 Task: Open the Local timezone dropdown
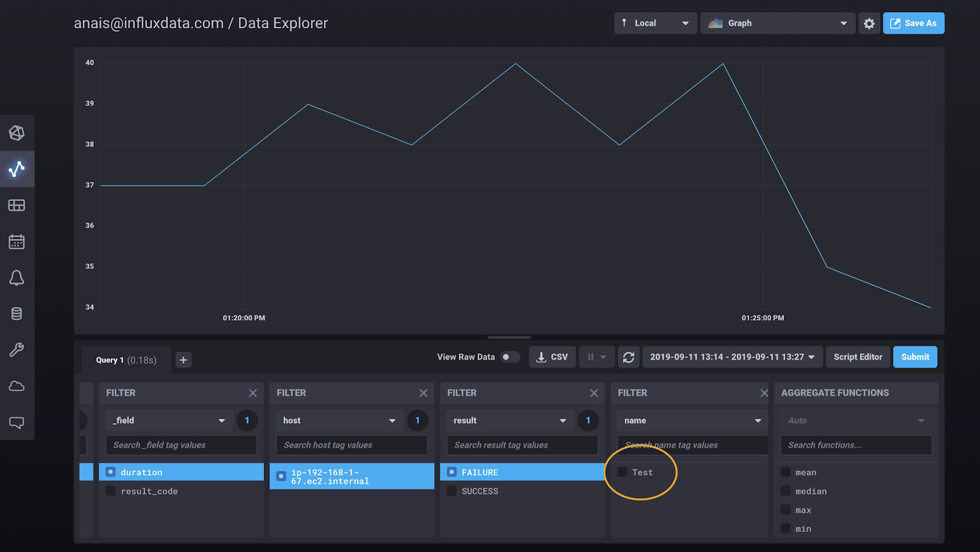655,23
